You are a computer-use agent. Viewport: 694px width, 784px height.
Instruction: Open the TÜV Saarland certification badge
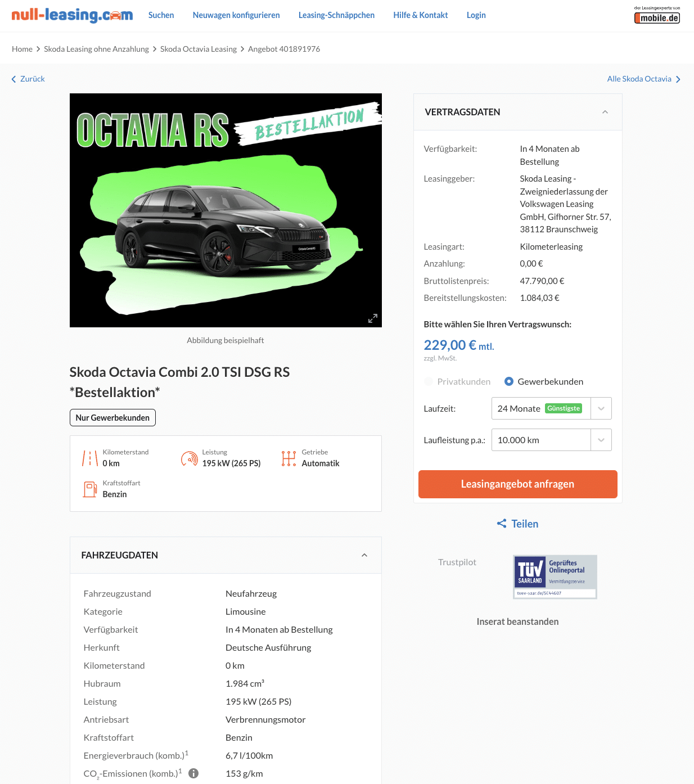555,577
